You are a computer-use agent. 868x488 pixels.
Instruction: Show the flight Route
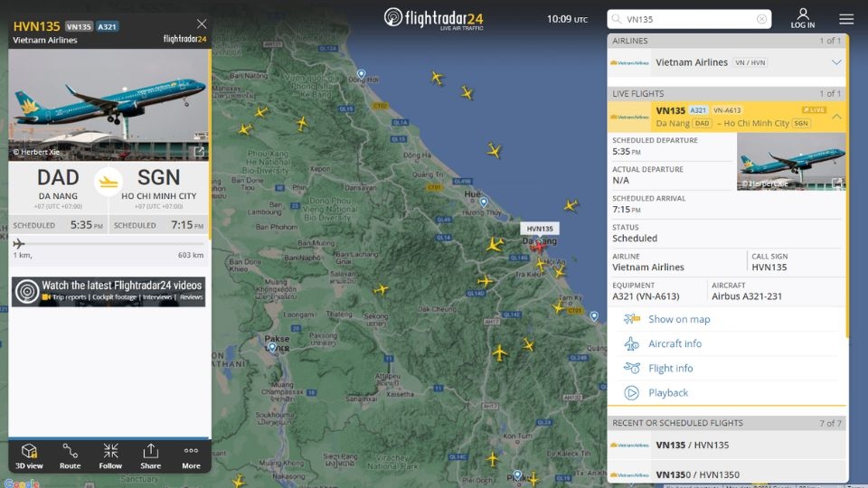click(x=70, y=455)
